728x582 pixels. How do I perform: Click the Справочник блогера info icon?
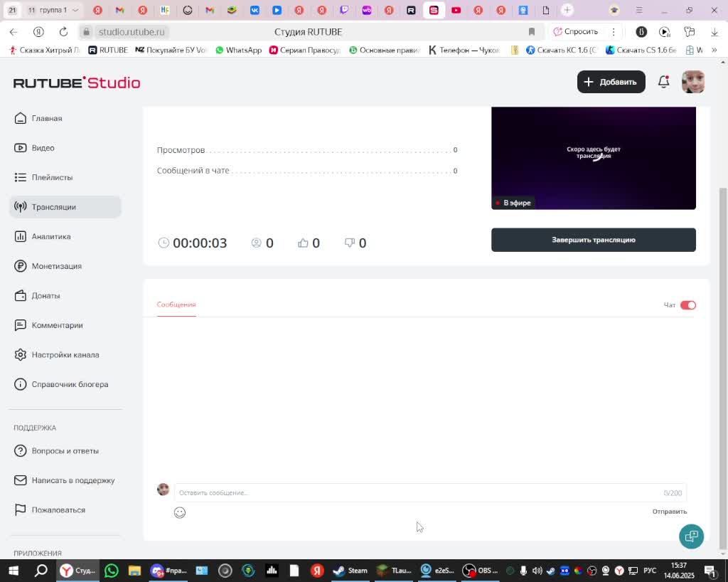click(20, 384)
